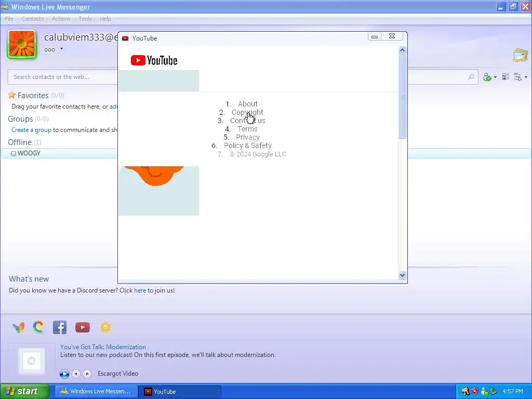Select the WOOGY contact
This screenshot has width=532, height=399.
pyautogui.click(x=266, y=153)
